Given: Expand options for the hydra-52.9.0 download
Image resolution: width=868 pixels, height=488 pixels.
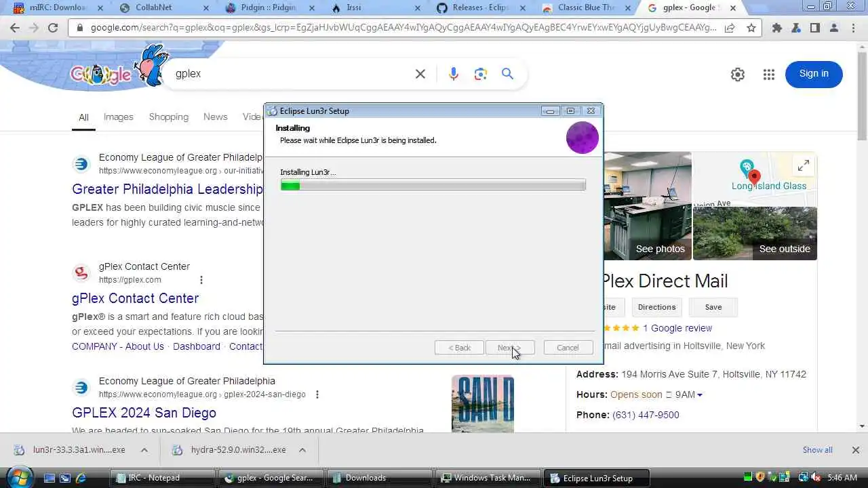Looking at the screenshot, I should coord(302,450).
